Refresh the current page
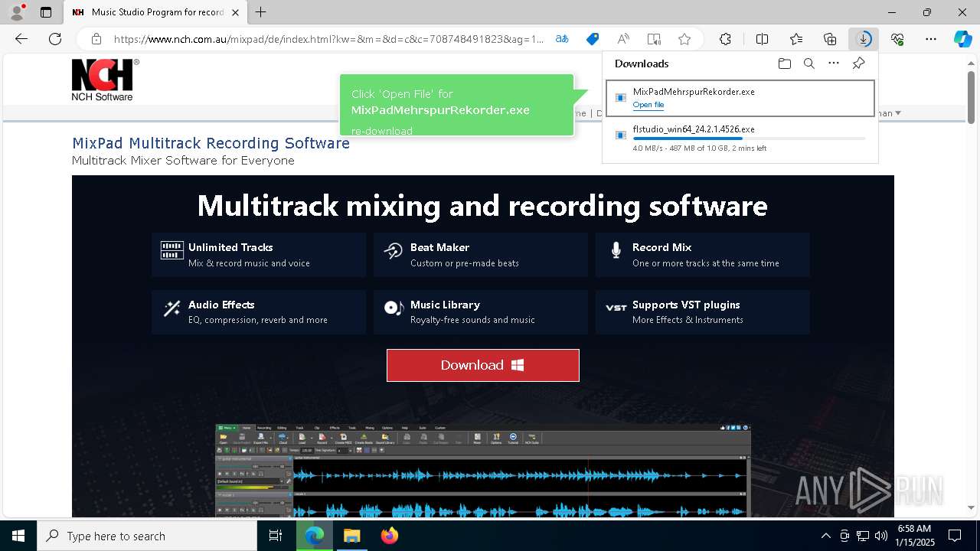This screenshot has width=980, height=551. tap(55, 39)
